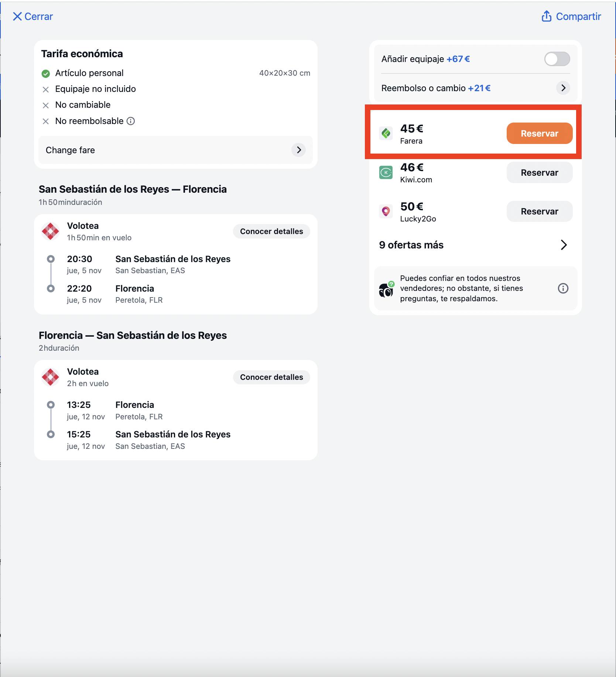Screen dimensions: 616x677
Task: Click the Farera logo icon
Action: (x=386, y=133)
